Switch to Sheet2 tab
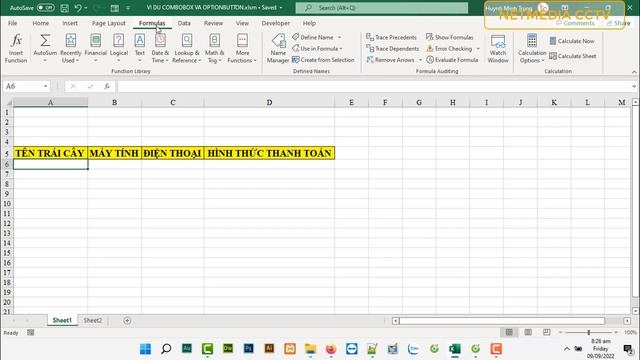 [x=93, y=320]
